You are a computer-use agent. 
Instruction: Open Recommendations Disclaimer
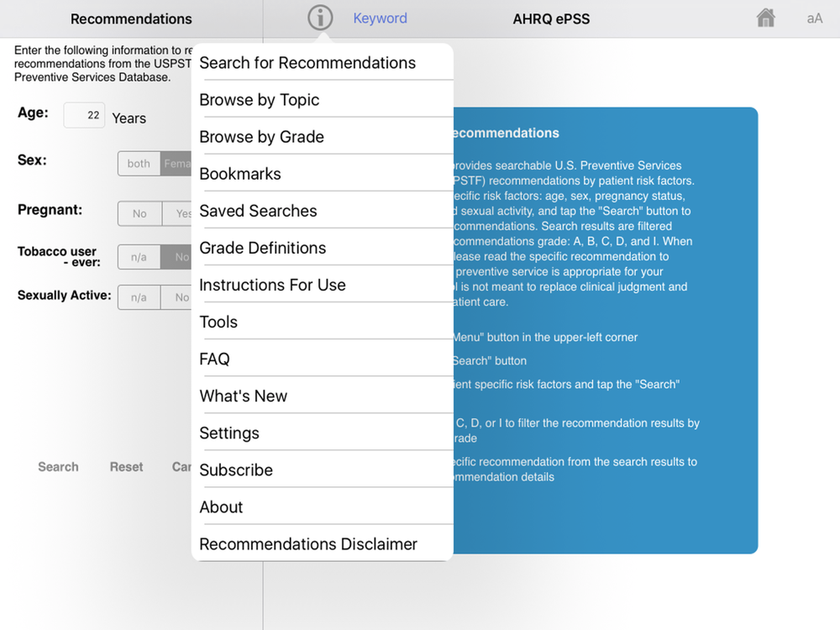tap(308, 543)
